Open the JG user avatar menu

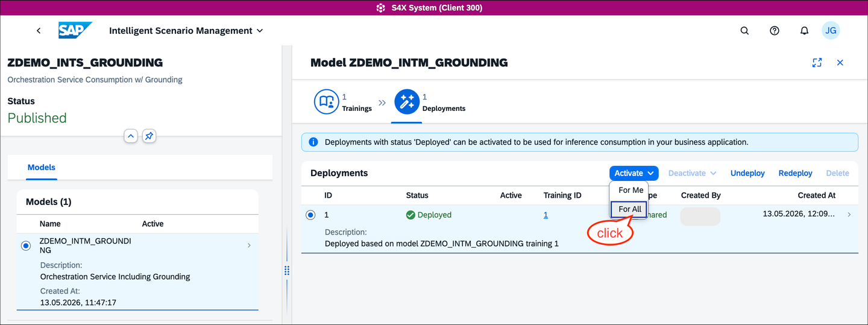(831, 31)
